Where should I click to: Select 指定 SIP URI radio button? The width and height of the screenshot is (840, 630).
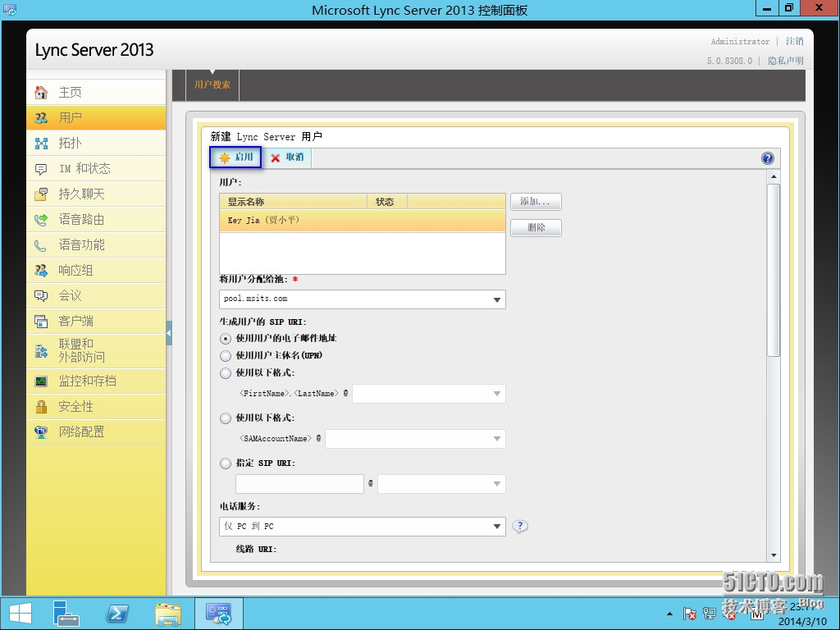pos(226,463)
